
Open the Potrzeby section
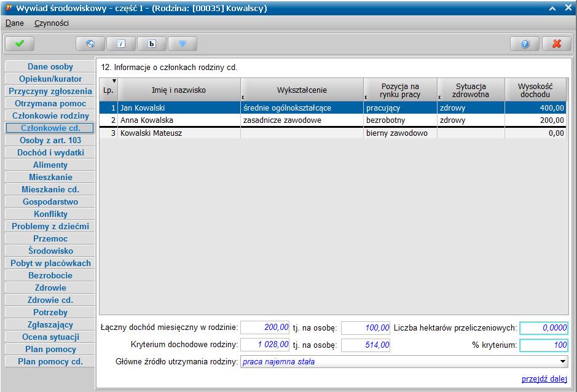tap(50, 313)
